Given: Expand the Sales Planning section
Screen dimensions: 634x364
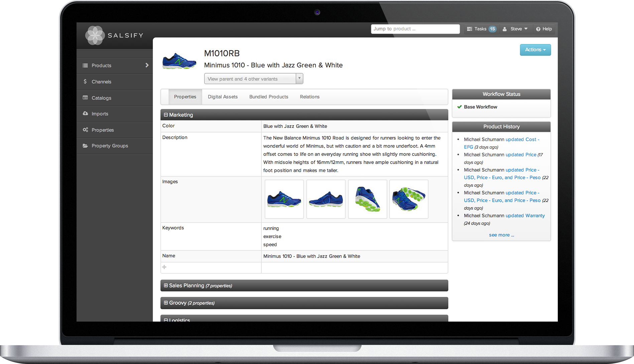Looking at the screenshot, I should coord(166,286).
